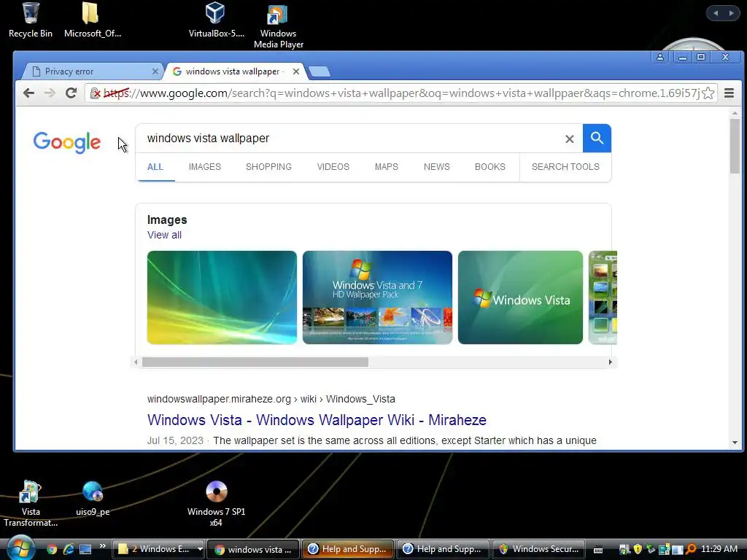Bookmark this page with the star

tap(708, 93)
